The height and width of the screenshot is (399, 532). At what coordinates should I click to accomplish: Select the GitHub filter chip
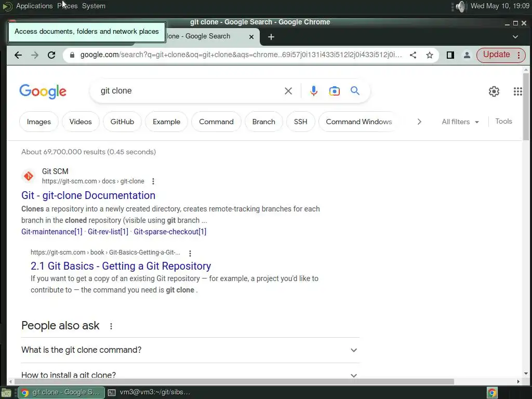tap(122, 122)
